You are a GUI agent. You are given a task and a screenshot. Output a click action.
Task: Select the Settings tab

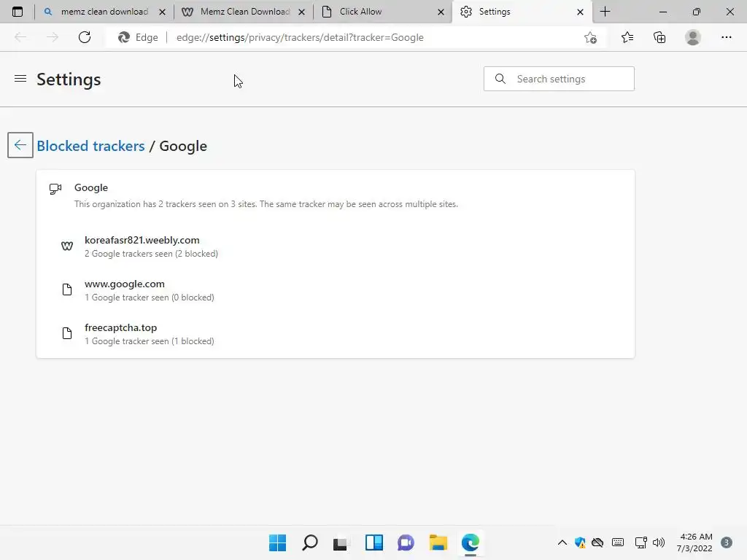tap(522, 12)
